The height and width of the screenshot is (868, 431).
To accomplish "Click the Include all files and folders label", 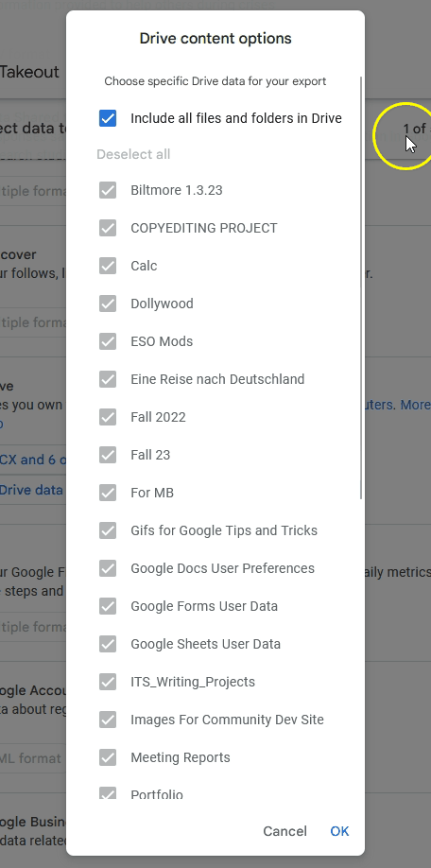I will (236, 118).
